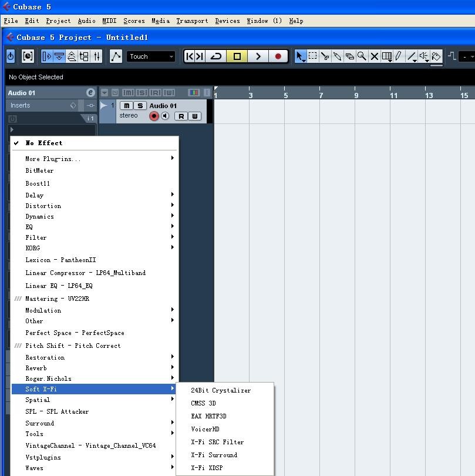The width and height of the screenshot is (475, 476).
Task: Expand the EQ submenu
Action: click(x=94, y=227)
